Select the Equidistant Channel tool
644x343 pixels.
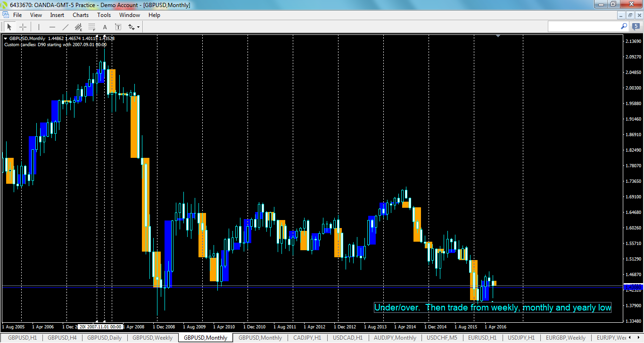pyautogui.click(x=78, y=27)
